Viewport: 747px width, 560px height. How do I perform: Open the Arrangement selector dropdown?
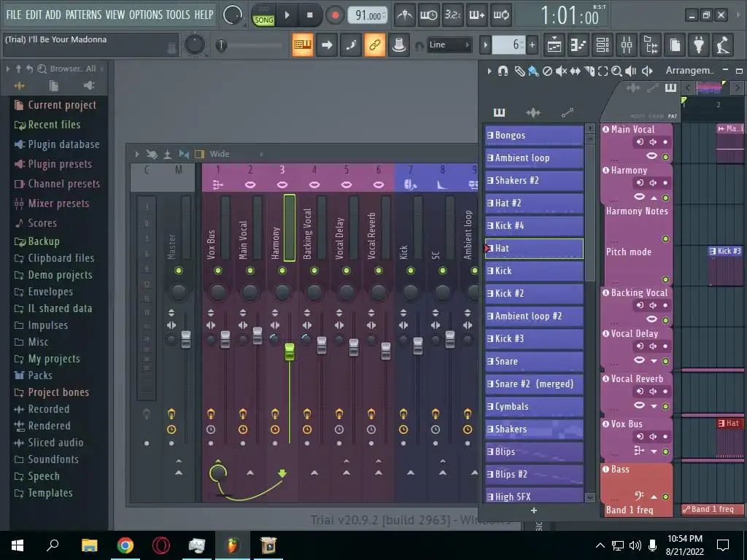pos(689,71)
